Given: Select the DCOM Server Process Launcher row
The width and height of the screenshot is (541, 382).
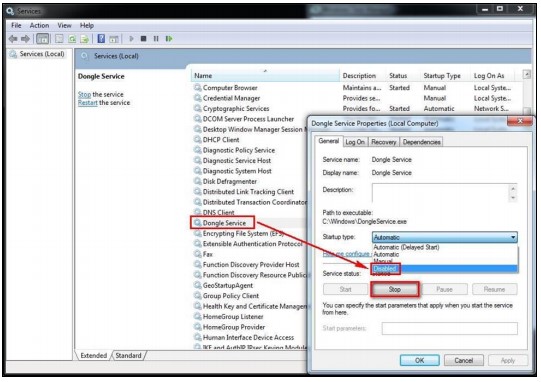Looking at the screenshot, I should [248, 119].
